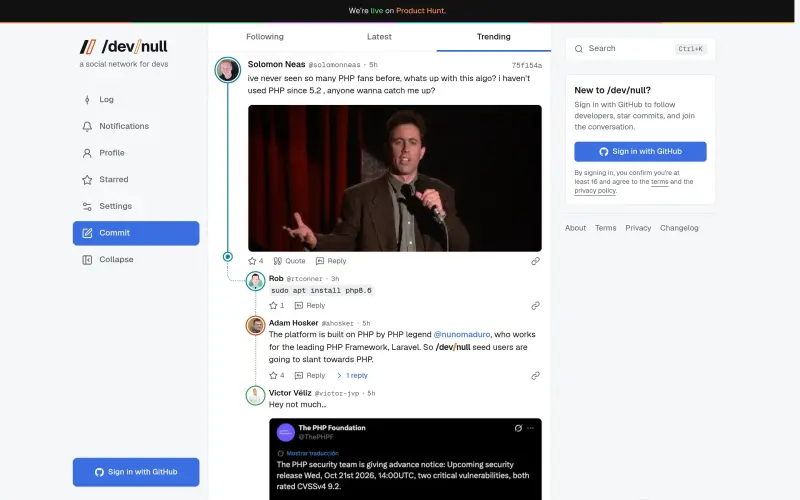800x500 pixels.
Task: Click Adam Hosker's avatar
Action: [x=256, y=326]
